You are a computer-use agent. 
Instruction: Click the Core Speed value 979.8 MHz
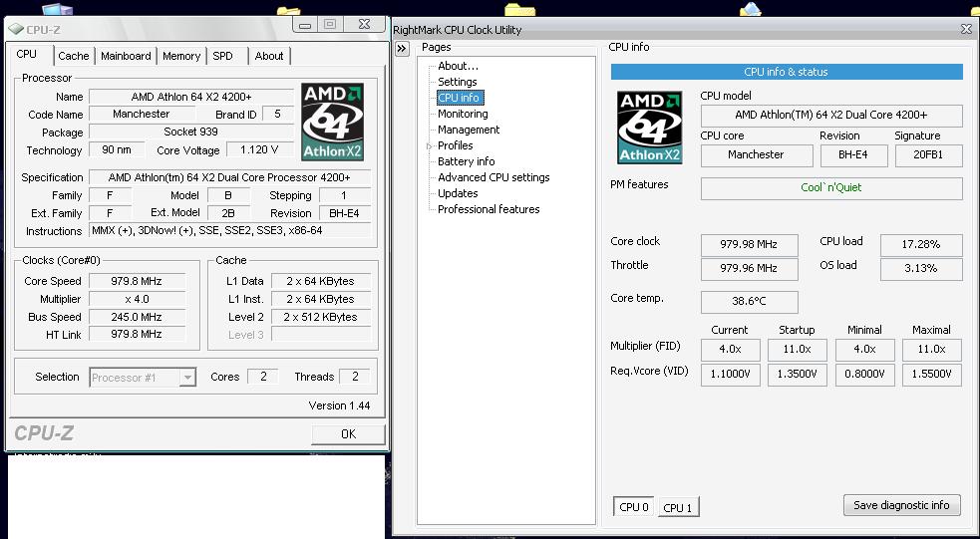coord(138,281)
